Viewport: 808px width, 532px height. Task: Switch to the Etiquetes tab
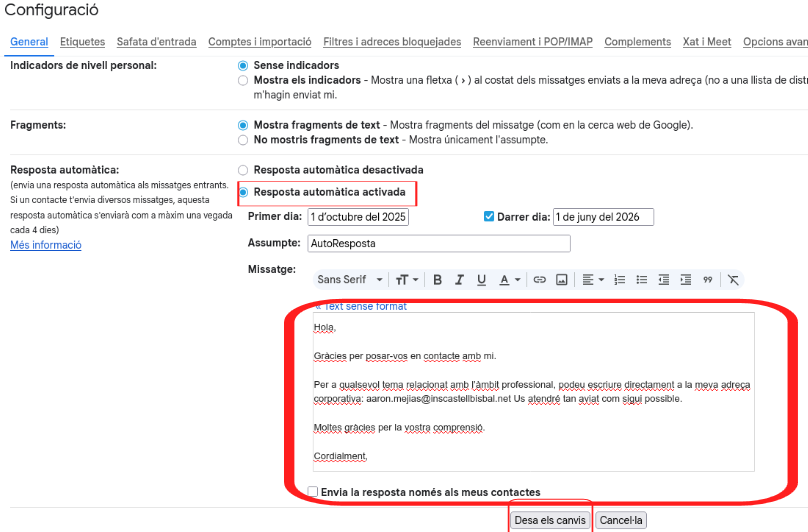coord(82,42)
